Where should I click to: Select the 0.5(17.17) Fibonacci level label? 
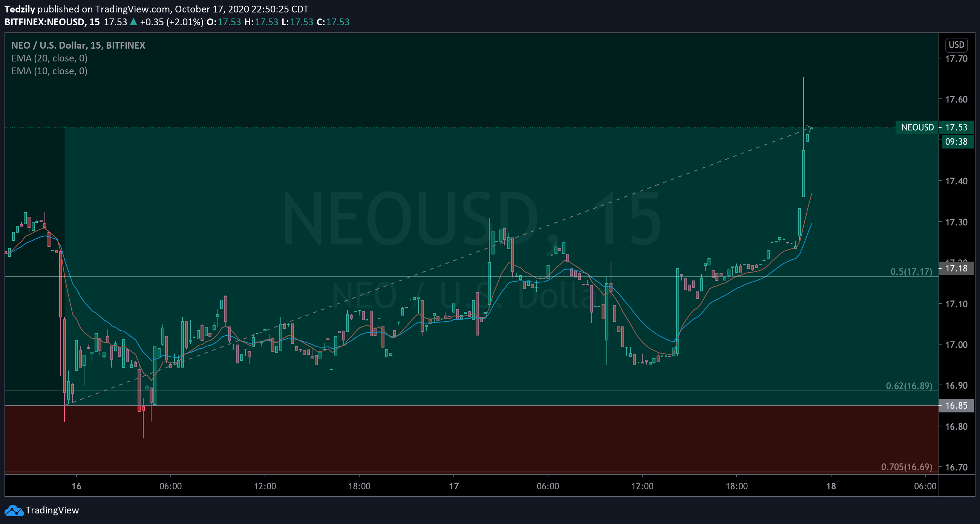911,271
